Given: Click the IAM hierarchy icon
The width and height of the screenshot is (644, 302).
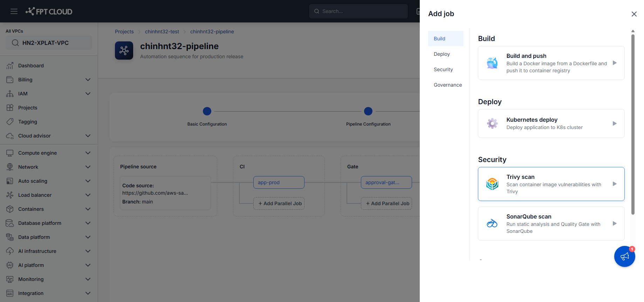Looking at the screenshot, I should (10, 94).
